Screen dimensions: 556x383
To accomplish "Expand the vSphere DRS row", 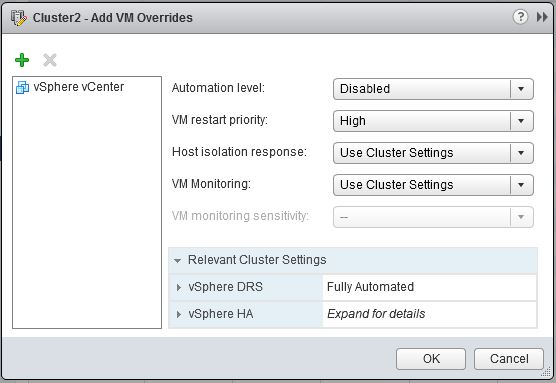I will [x=179, y=287].
